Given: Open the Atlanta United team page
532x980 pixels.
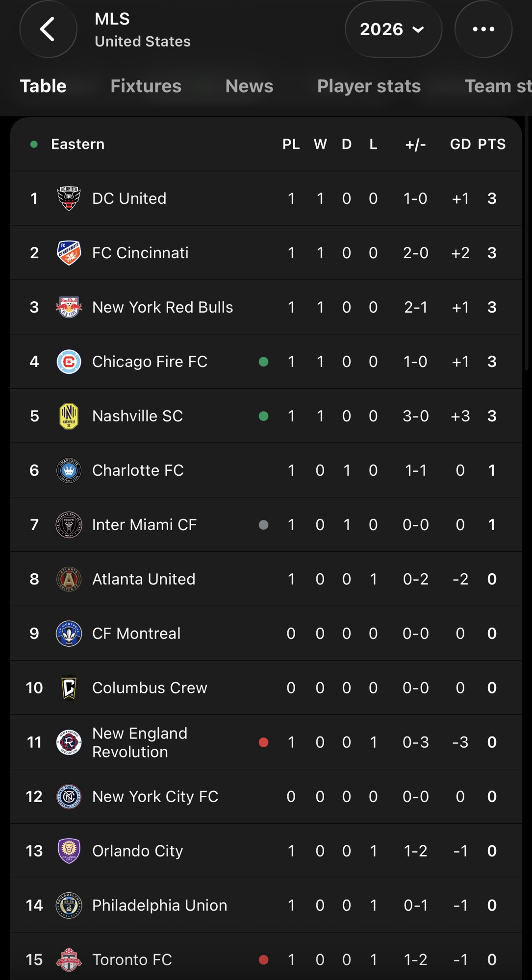Looking at the screenshot, I should tap(144, 579).
